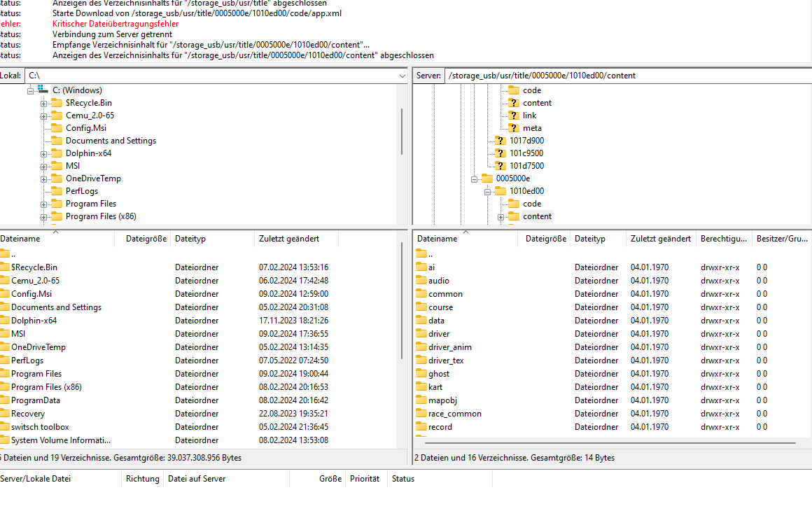Click the red Kritischer Dateiübertragungsfehler log line
812x525 pixels.
pyautogui.click(x=115, y=24)
